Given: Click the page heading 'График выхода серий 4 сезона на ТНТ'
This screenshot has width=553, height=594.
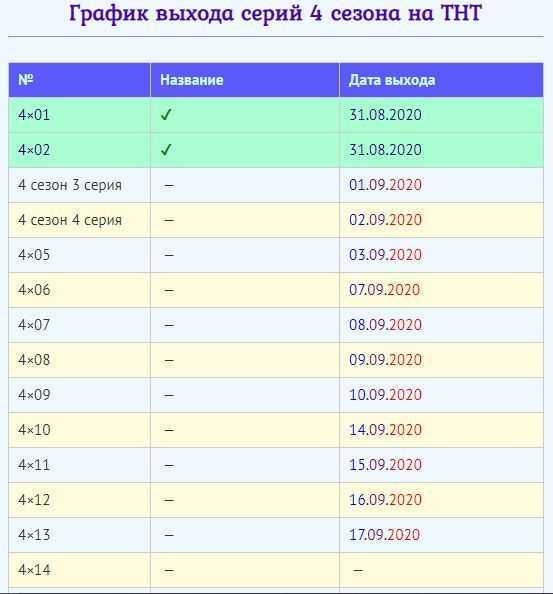Looking at the screenshot, I should click(275, 14).
